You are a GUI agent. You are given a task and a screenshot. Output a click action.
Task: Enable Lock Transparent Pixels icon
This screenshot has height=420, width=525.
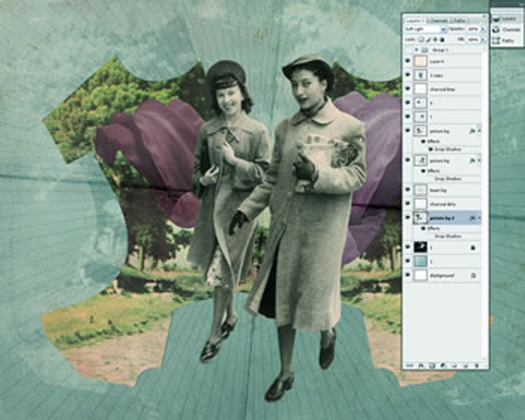coord(421,39)
